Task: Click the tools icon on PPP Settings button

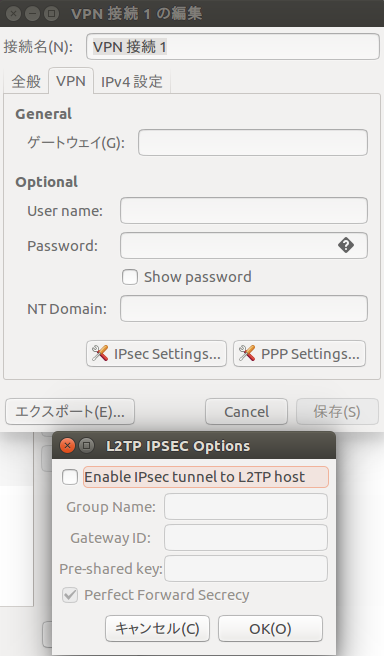Action: pos(247,354)
